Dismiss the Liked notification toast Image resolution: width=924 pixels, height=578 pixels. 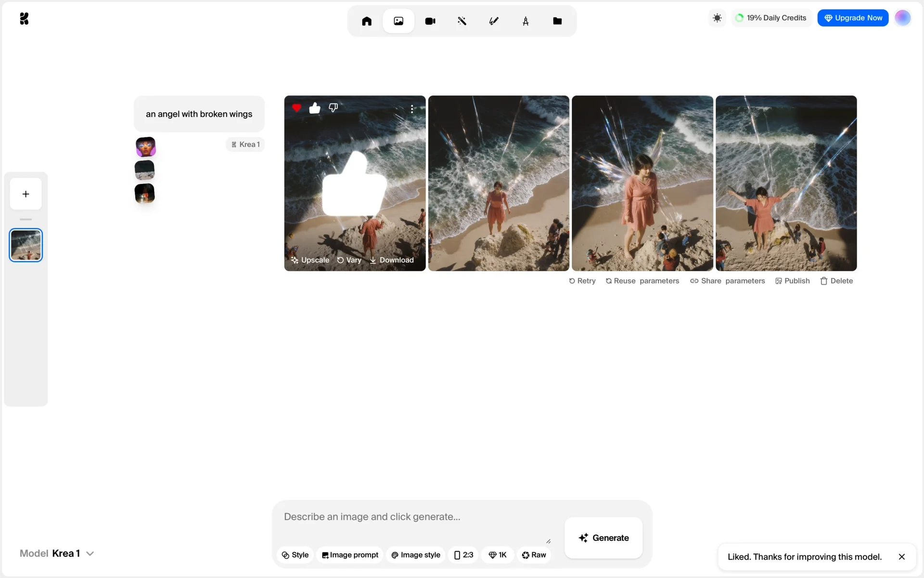click(901, 557)
